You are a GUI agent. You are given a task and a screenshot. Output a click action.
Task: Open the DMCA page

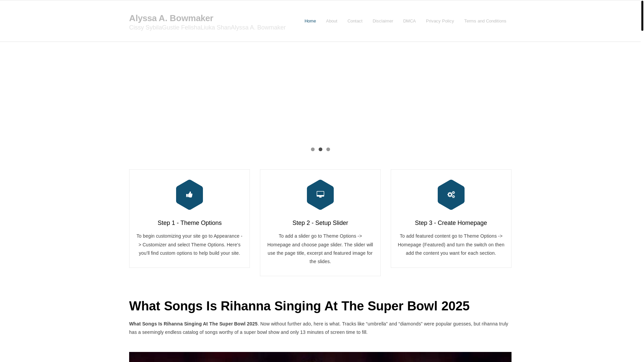(409, 21)
